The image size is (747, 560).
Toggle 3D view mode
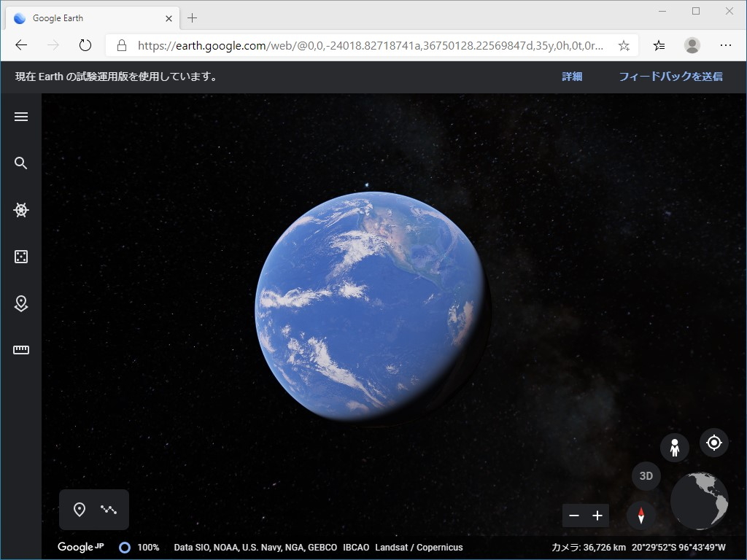pos(645,475)
